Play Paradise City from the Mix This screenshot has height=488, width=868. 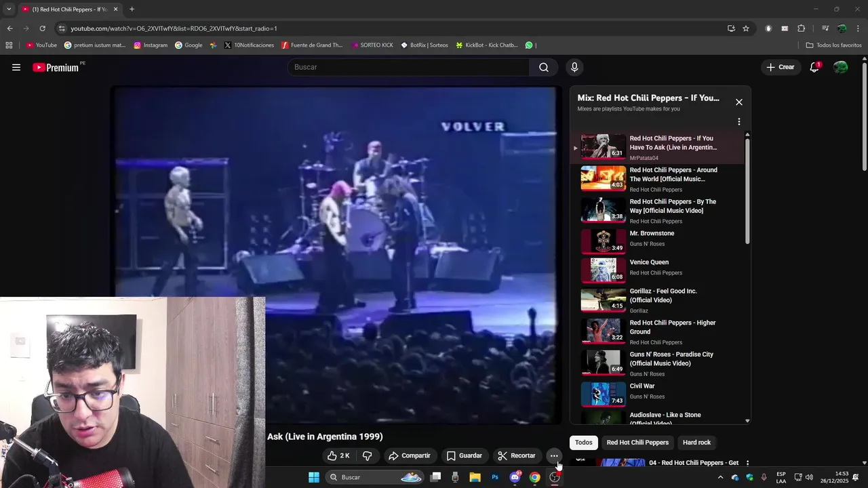(x=658, y=363)
